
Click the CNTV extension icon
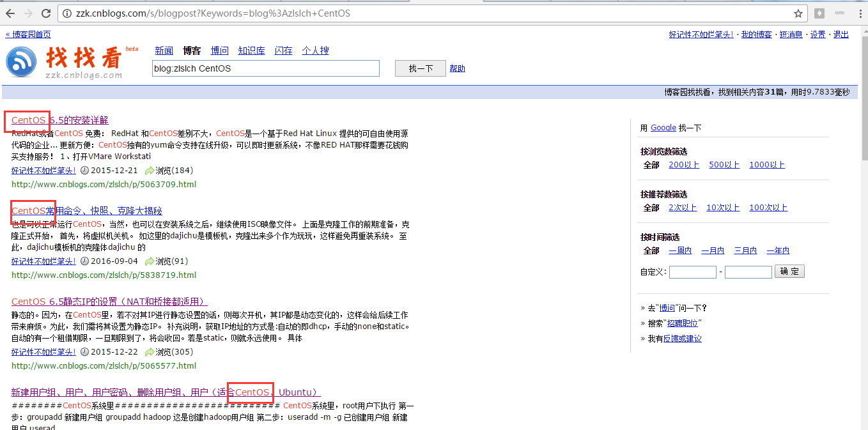[839, 13]
